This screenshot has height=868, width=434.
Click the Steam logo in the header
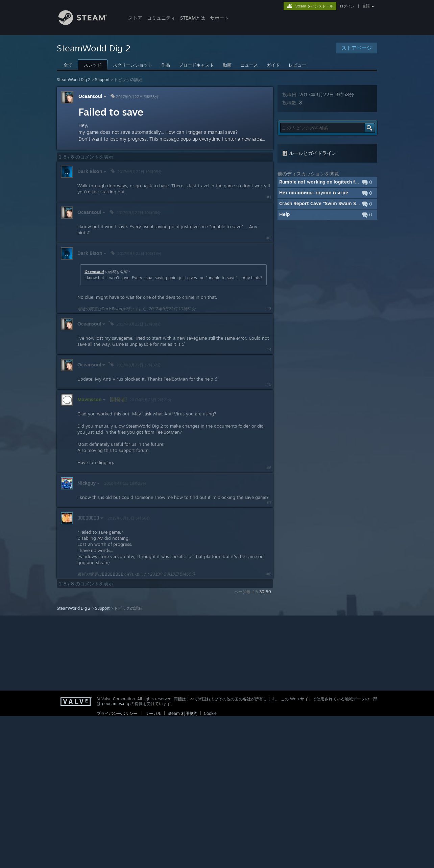point(82,18)
